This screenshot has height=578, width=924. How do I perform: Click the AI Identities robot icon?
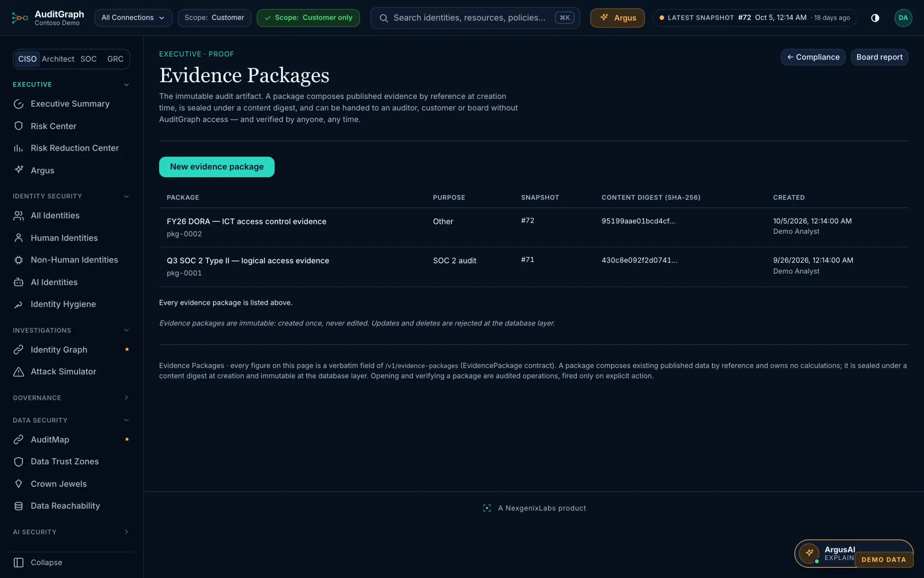[18, 282]
